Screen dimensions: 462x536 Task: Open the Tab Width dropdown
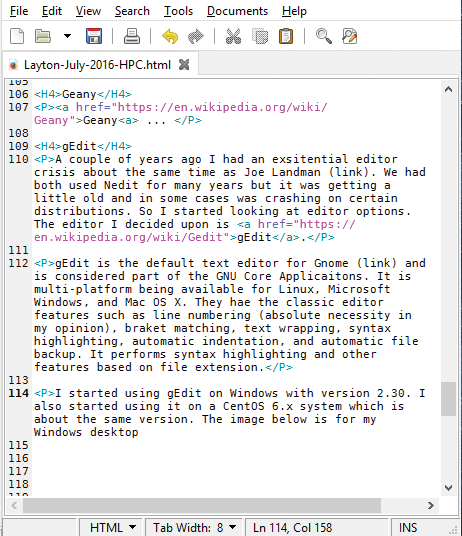click(194, 527)
